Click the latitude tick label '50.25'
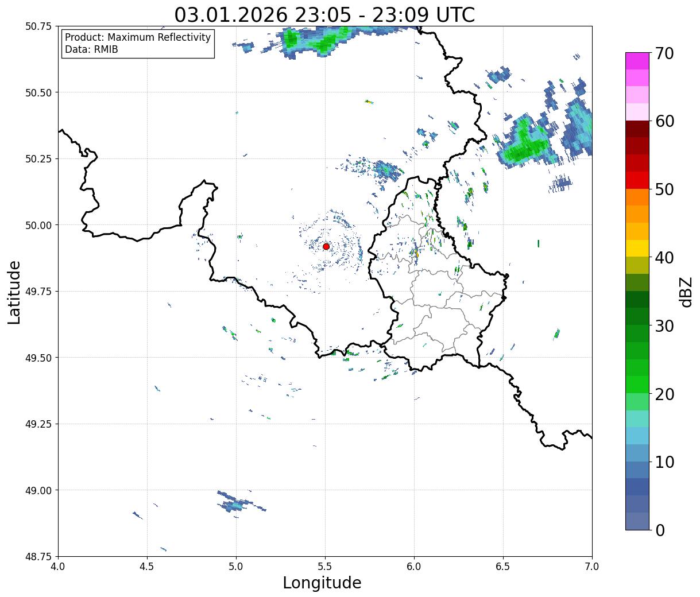The image size is (700, 597). pyautogui.click(x=38, y=159)
